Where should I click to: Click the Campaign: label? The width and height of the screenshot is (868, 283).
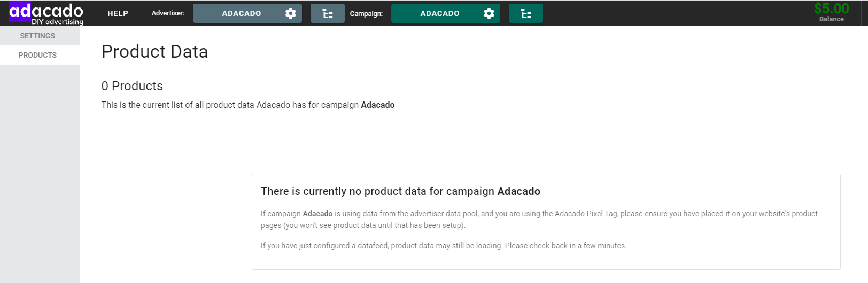coord(366,13)
